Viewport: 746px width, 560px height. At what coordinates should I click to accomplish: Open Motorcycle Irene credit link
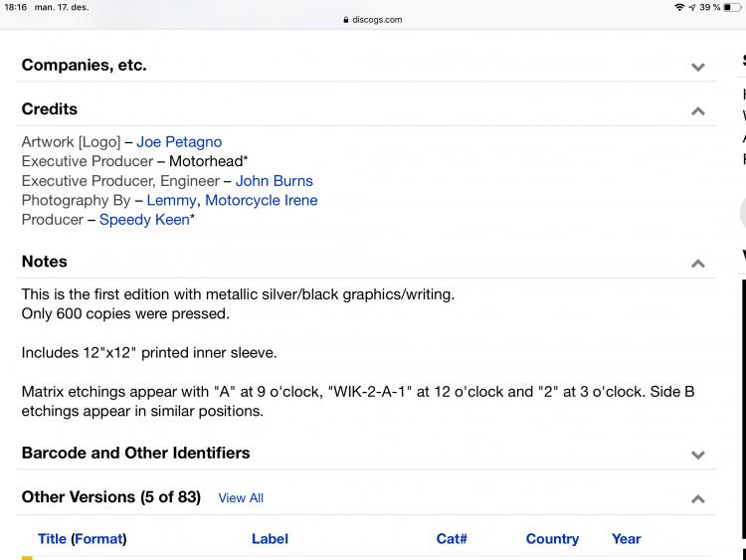click(261, 200)
